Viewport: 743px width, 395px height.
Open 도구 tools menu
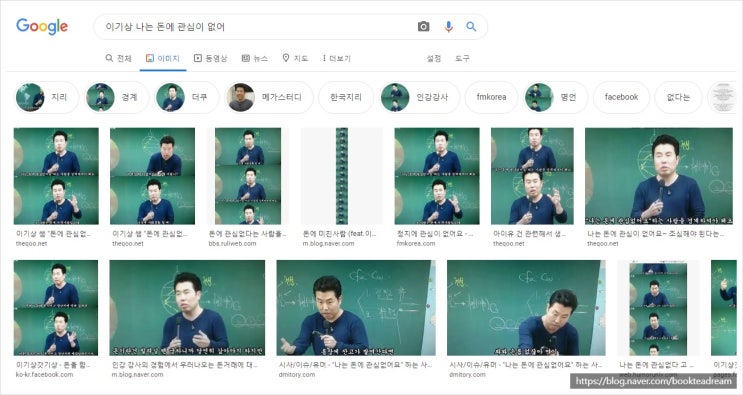click(462, 58)
